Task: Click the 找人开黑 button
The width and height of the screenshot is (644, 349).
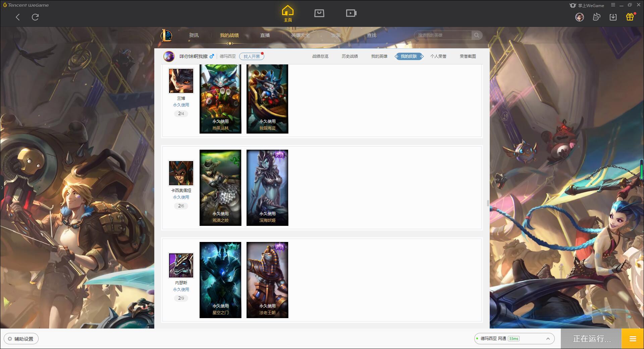Action: [x=252, y=56]
